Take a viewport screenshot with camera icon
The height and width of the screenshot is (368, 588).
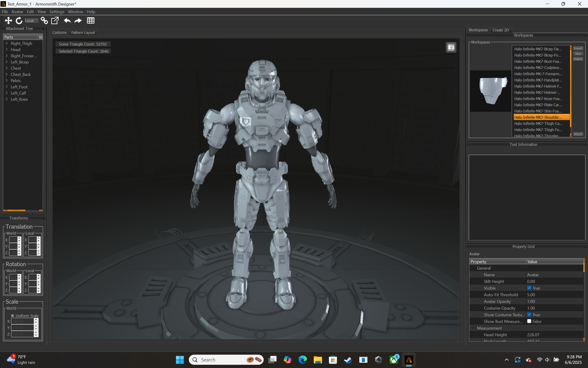[451, 47]
